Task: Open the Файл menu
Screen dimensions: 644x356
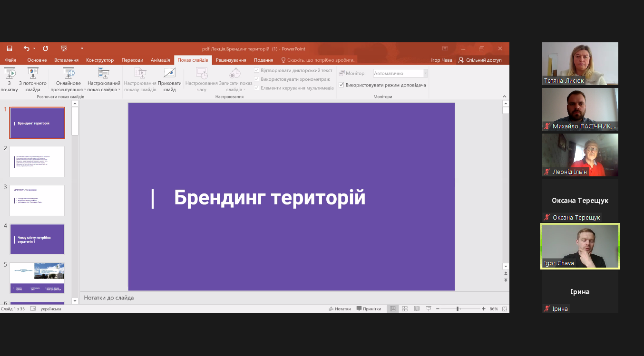Action: 10,60
